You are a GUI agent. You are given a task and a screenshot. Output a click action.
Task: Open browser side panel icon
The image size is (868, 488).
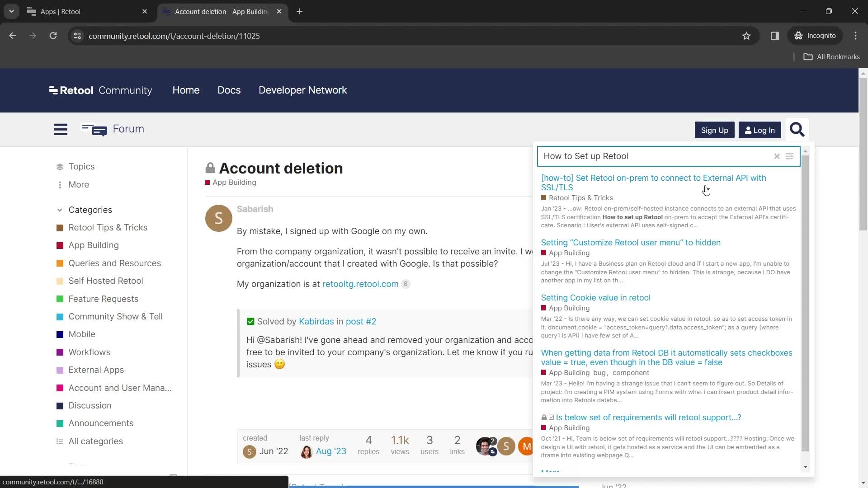tap(775, 36)
